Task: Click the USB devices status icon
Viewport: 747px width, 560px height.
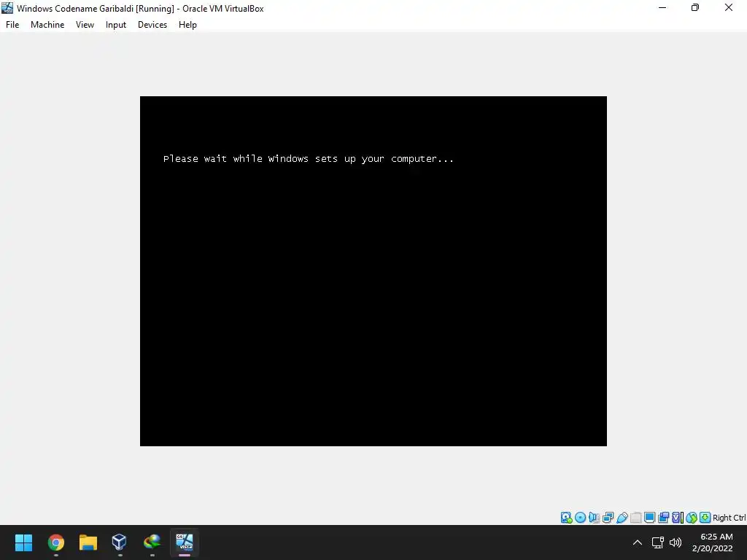Action: coord(622,518)
